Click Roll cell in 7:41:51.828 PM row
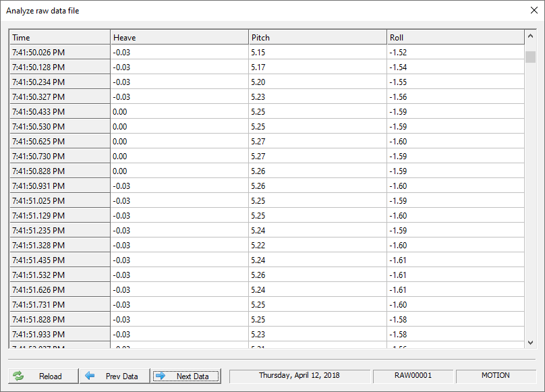The height and width of the screenshot is (392, 545). click(456, 319)
